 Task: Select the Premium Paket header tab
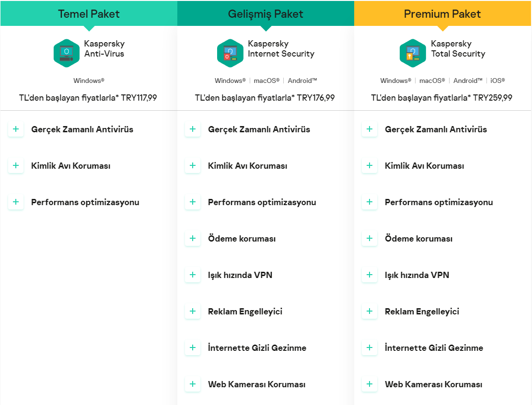pos(442,13)
